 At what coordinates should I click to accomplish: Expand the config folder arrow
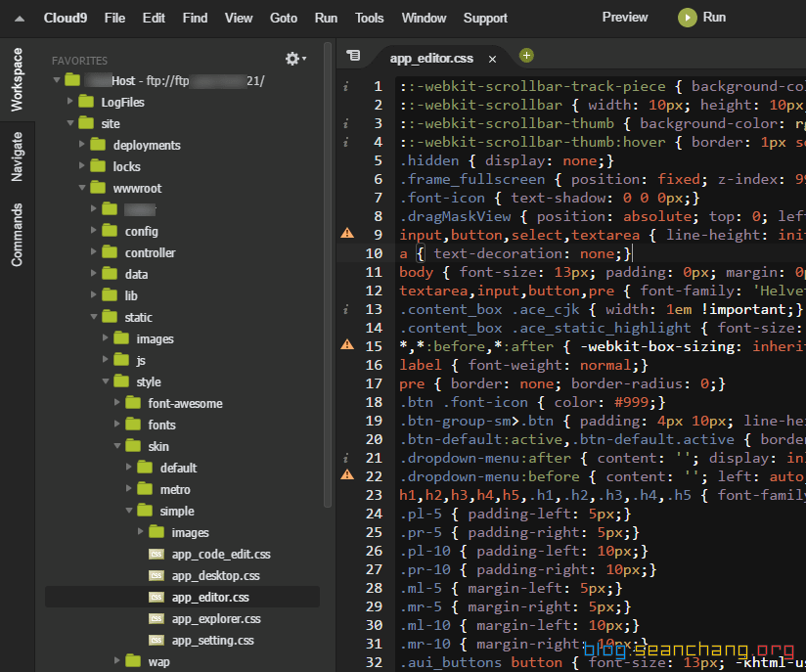point(93,230)
